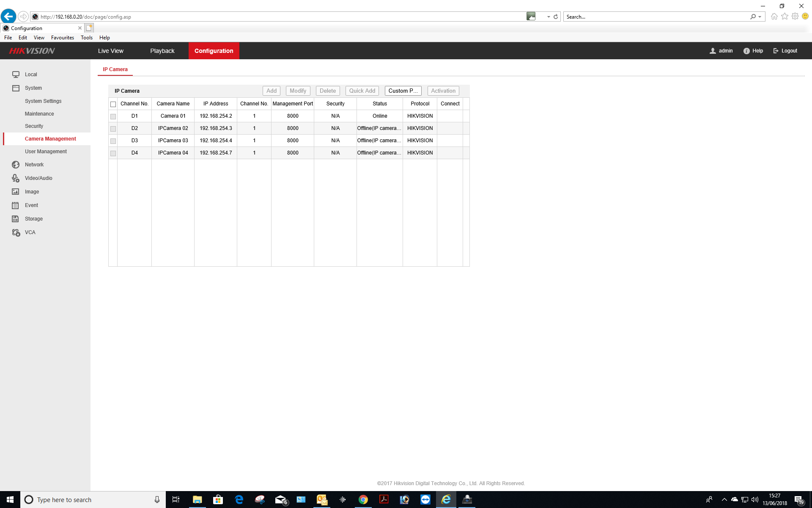
Task: Open the VCA configuration section
Action: pos(30,232)
